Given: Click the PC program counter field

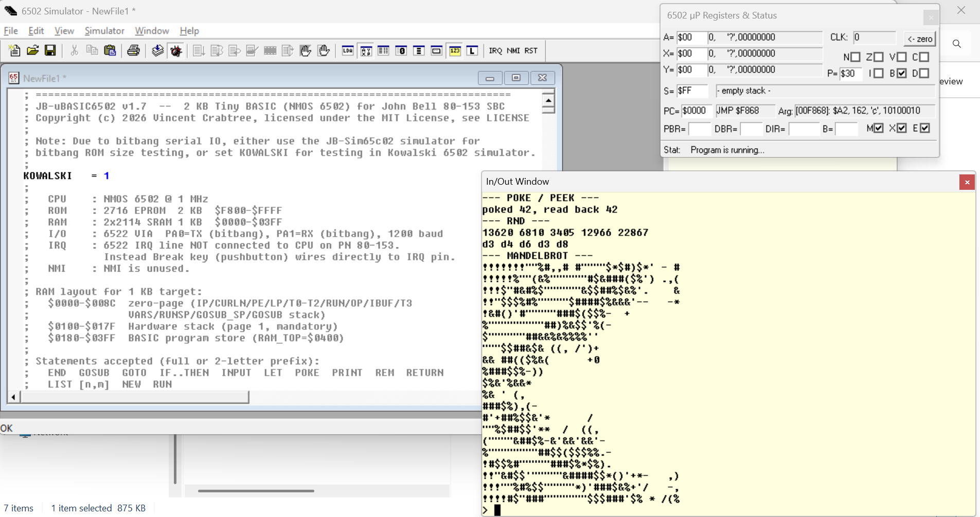Looking at the screenshot, I should (697, 111).
